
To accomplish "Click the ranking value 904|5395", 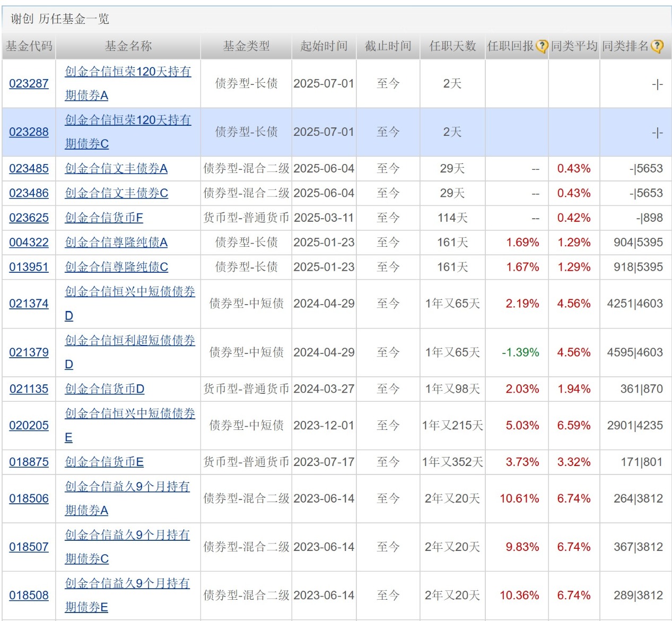I will (639, 243).
